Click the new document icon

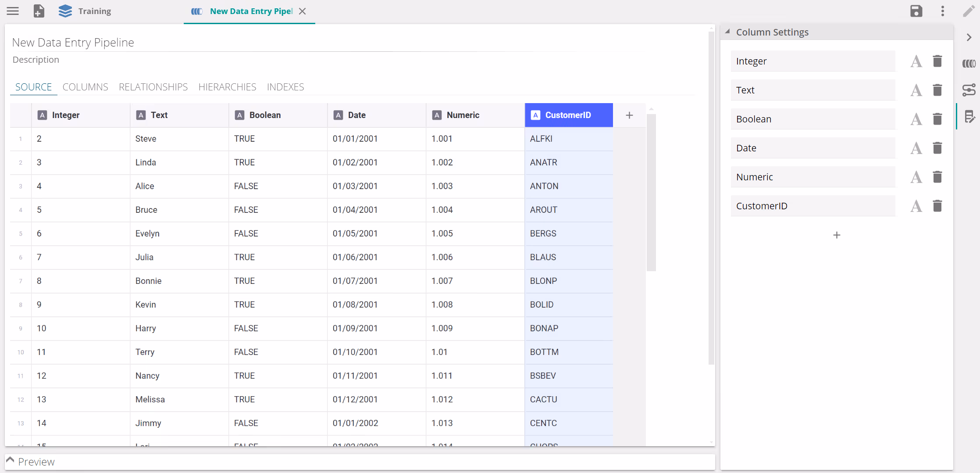(39, 11)
